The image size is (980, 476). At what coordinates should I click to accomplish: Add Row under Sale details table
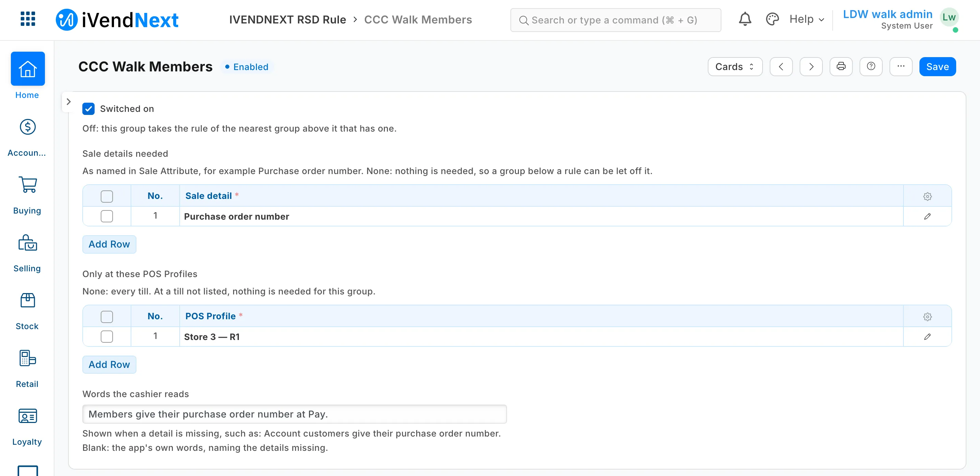pos(109,244)
